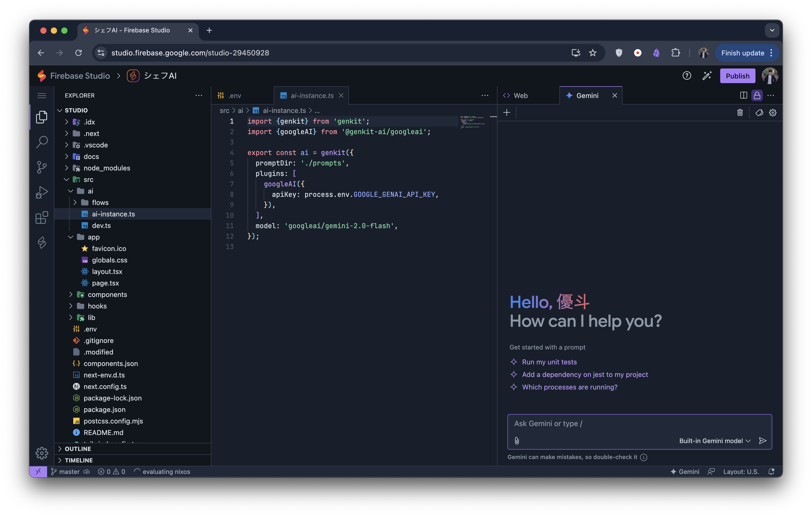
Task: Toggle the purple lock button
Action: pyautogui.click(x=757, y=95)
